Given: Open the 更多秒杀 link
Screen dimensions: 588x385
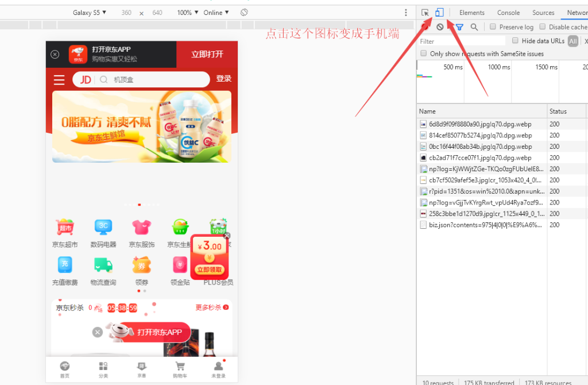Looking at the screenshot, I should 212,307.
